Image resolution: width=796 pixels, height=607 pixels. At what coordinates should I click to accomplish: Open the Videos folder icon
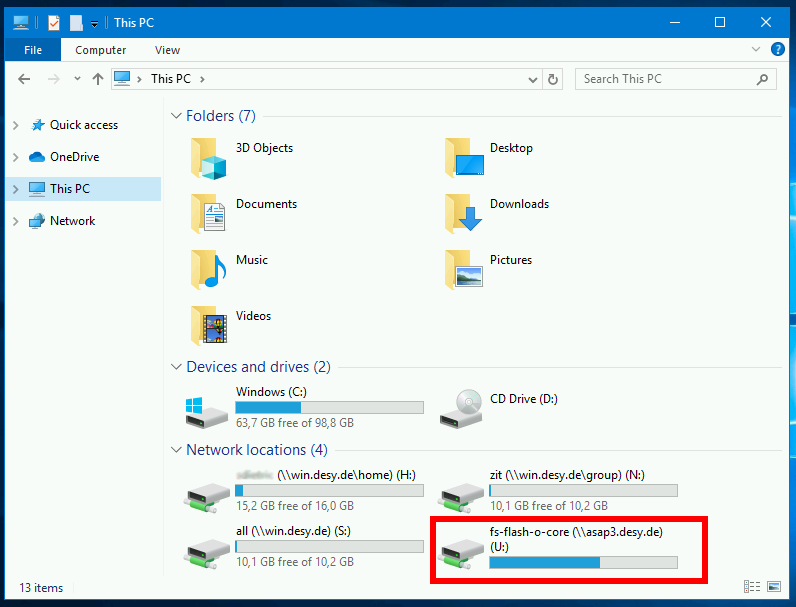209,325
